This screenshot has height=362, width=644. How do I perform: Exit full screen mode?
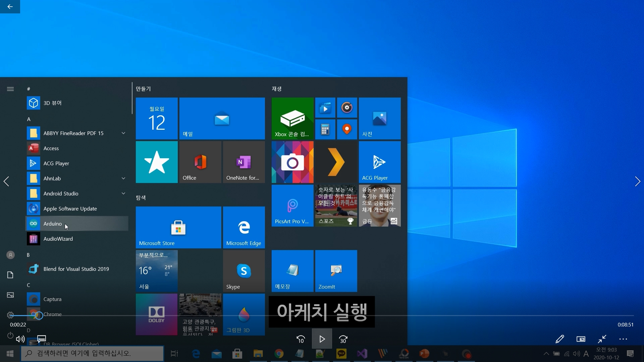pyautogui.click(x=602, y=339)
